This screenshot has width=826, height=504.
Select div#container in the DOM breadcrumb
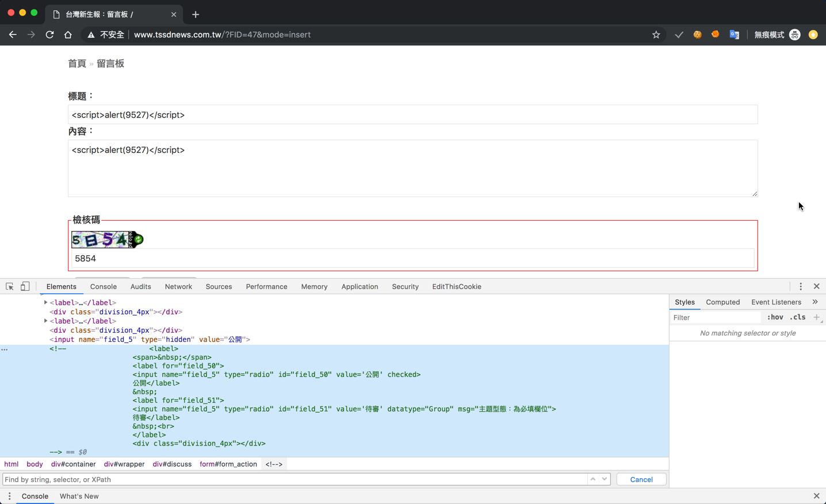(73, 464)
